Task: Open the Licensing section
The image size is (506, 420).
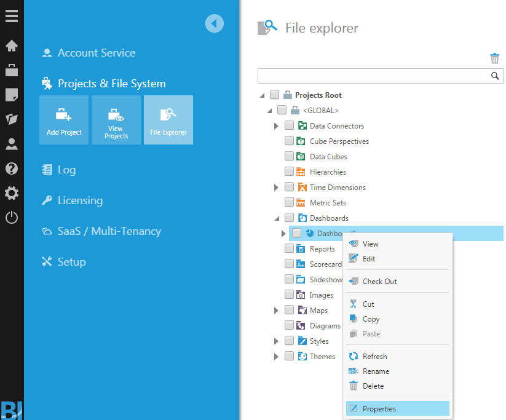Action: point(73,200)
